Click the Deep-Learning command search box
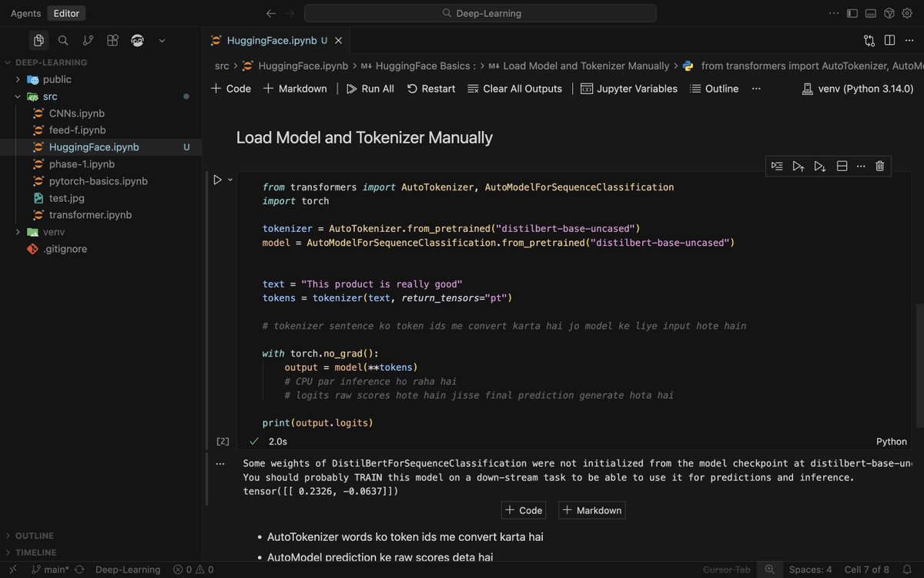 [x=480, y=13]
